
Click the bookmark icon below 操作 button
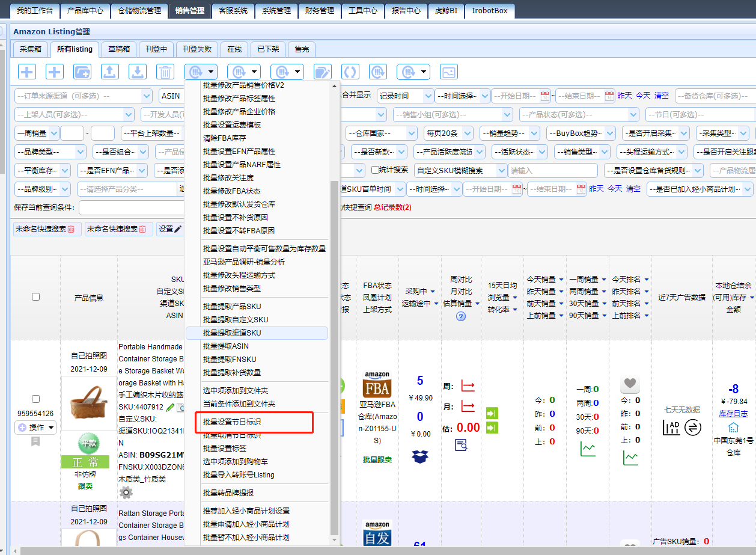pos(35,441)
